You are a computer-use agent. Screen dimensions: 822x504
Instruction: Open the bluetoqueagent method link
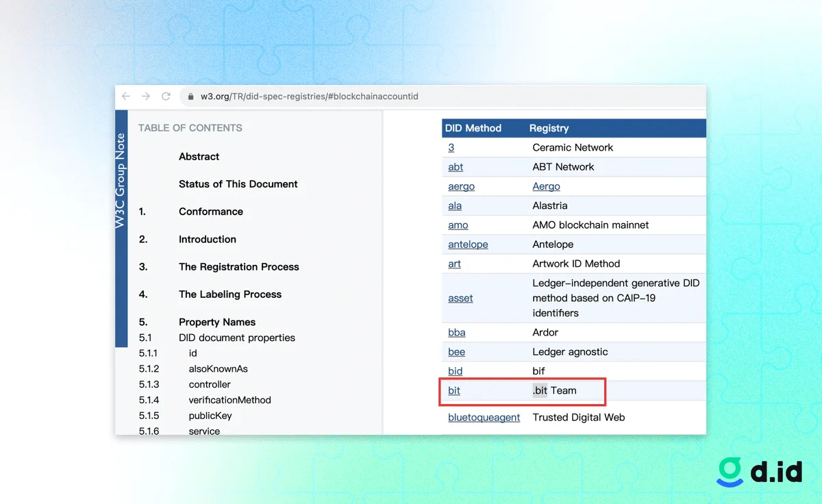point(484,417)
